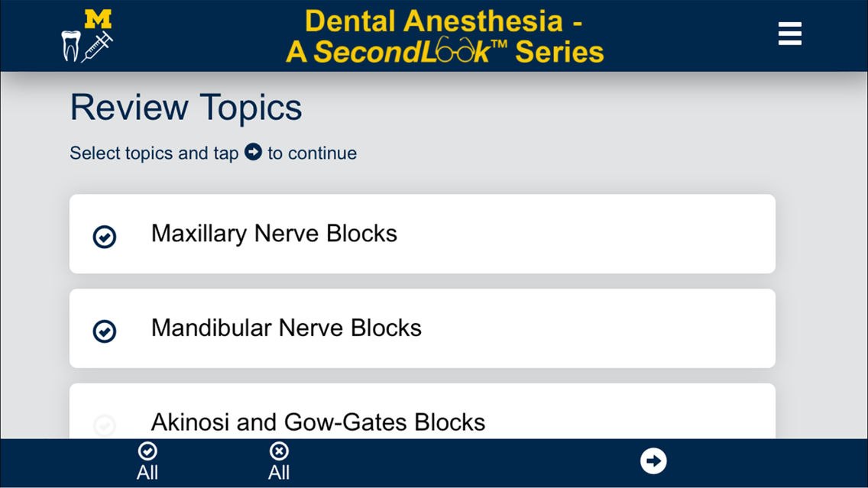This screenshot has width=868, height=488.
Task: Uncheck the Maxillary Nerve Blocks checkbox
Action: tap(105, 237)
